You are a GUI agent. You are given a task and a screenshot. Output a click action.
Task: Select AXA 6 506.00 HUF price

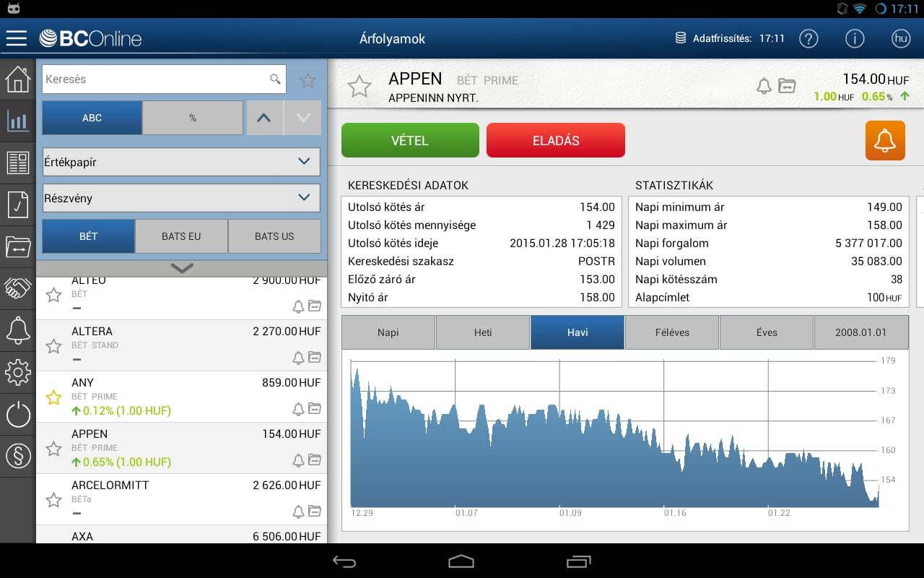click(287, 536)
